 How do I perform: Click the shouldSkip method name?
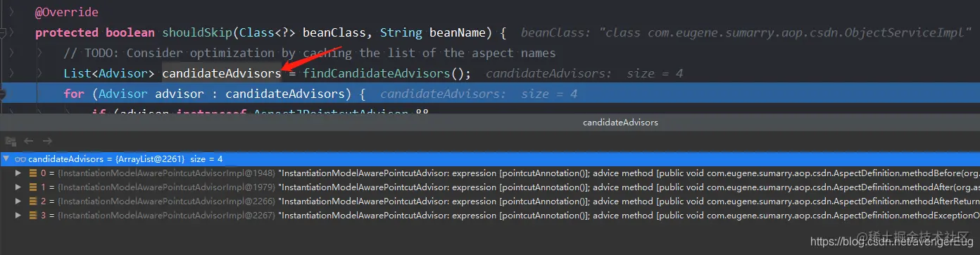point(197,32)
